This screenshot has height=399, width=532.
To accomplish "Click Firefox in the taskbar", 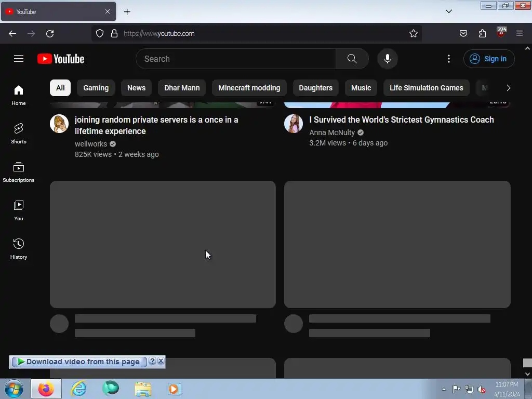I will pyautogui.click(x=46, y=389).
